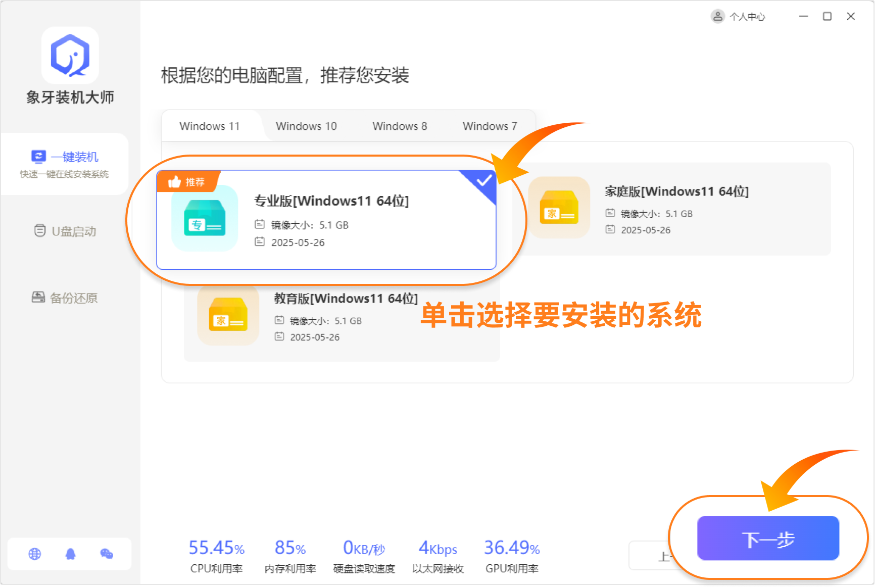Click the partially hidden 上一步 button

[x=652, y=556]
